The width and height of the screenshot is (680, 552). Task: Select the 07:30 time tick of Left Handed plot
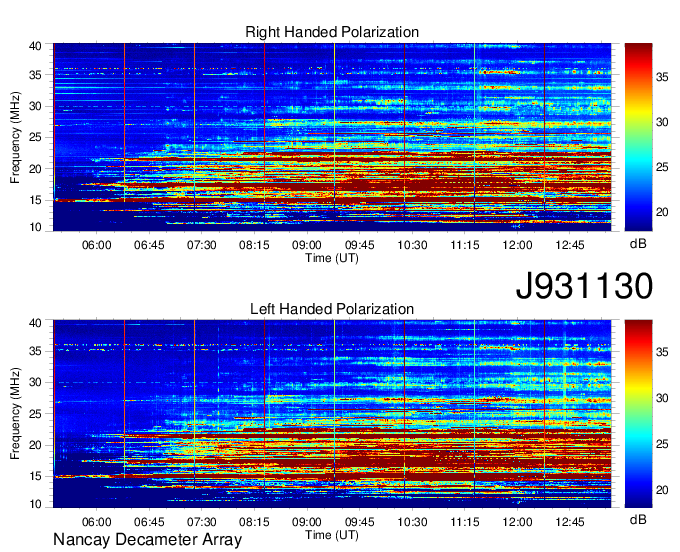tap(202, 522)
